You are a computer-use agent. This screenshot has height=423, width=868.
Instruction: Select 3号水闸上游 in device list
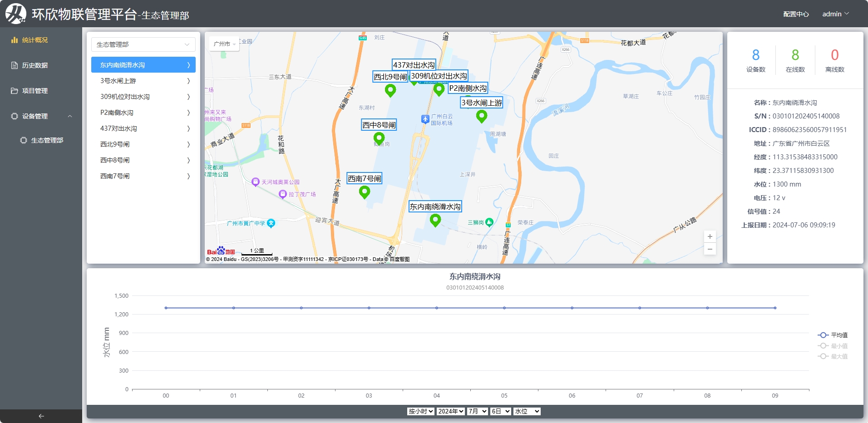[x=143, y=81]
